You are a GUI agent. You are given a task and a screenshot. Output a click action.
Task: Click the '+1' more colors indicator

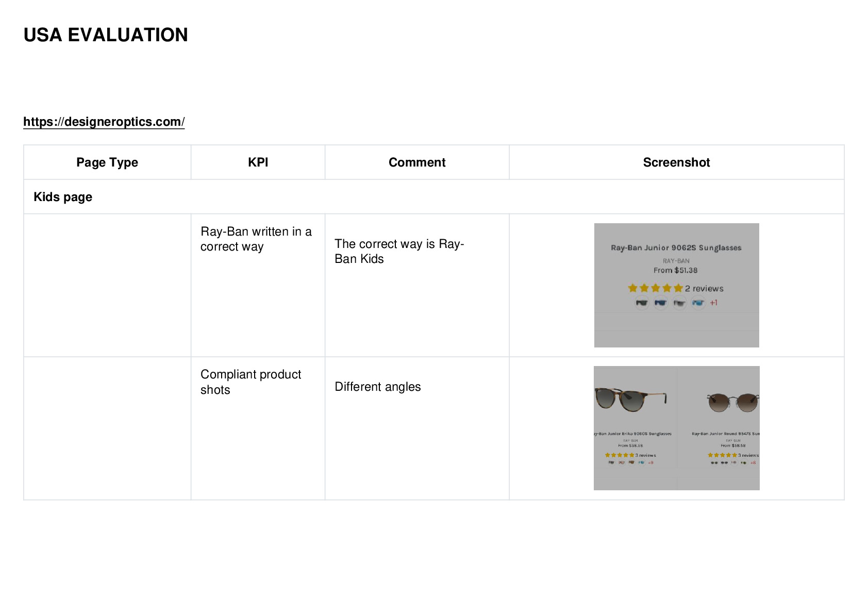714,303
